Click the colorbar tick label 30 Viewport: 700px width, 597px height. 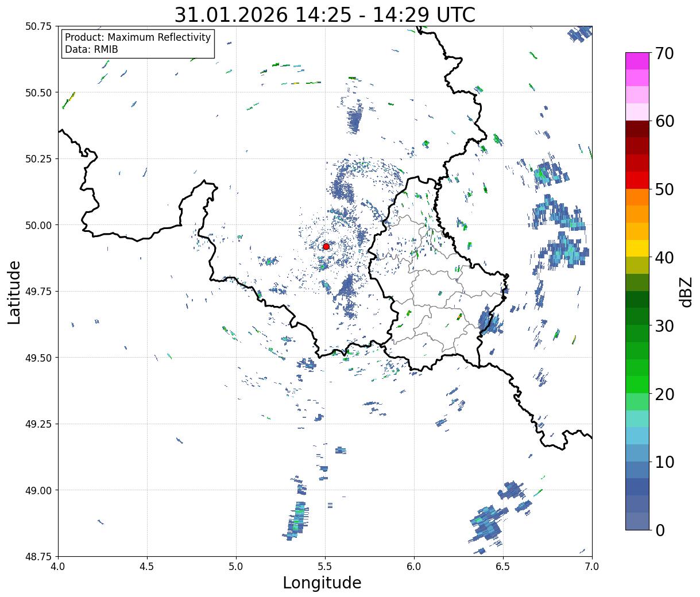tap(664, 326)
